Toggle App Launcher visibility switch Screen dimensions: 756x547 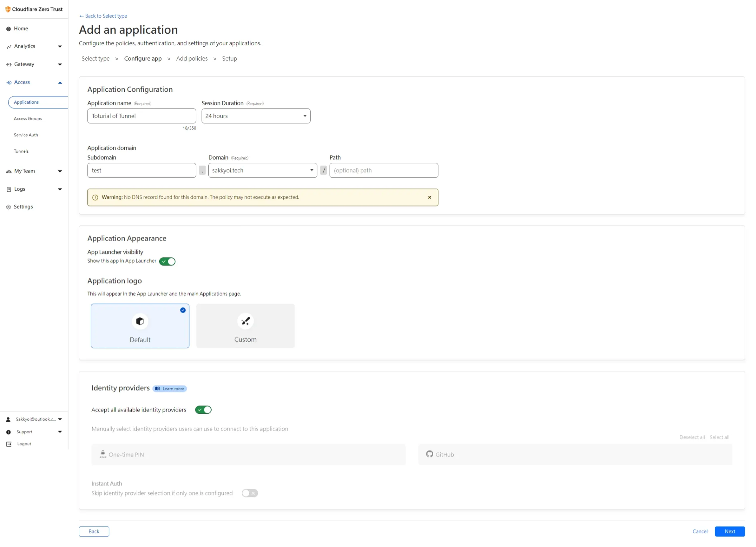coord(167,261)
